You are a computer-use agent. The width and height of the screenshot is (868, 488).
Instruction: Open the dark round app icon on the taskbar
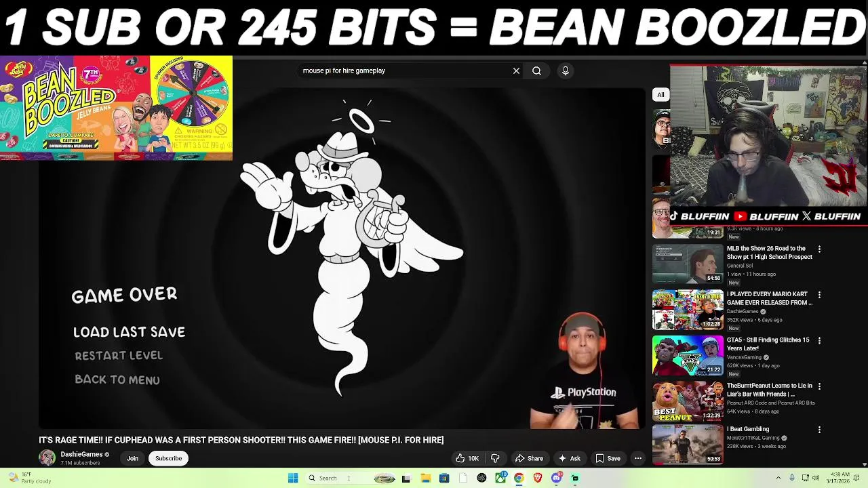tap(481, 479)
